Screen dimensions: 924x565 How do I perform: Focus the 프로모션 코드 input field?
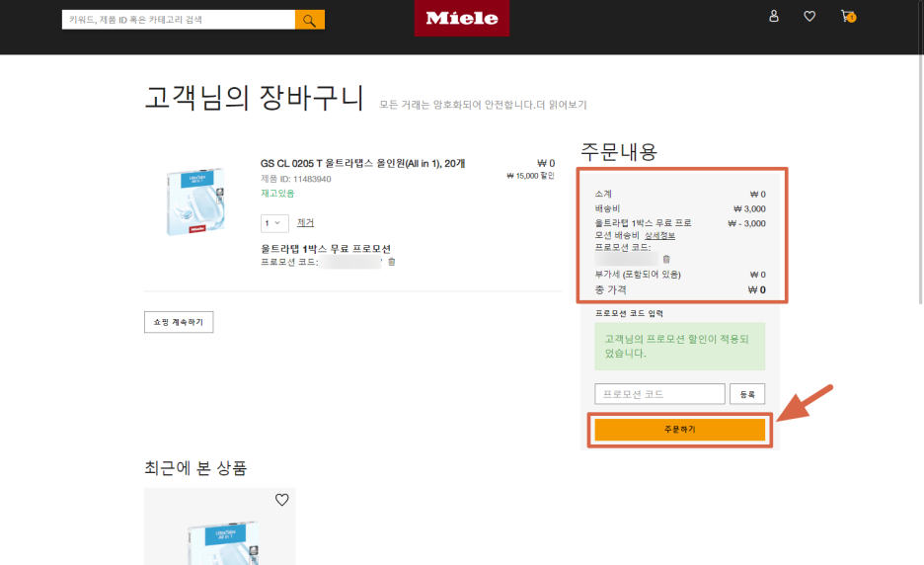[x=659, y=394]
